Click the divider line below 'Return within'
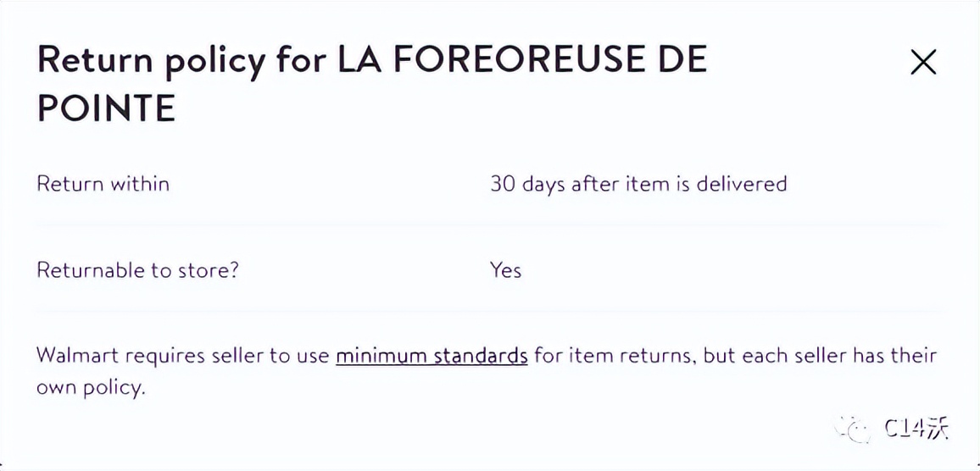The width and height of the screenshot is (980, 471). pos(490,224)
